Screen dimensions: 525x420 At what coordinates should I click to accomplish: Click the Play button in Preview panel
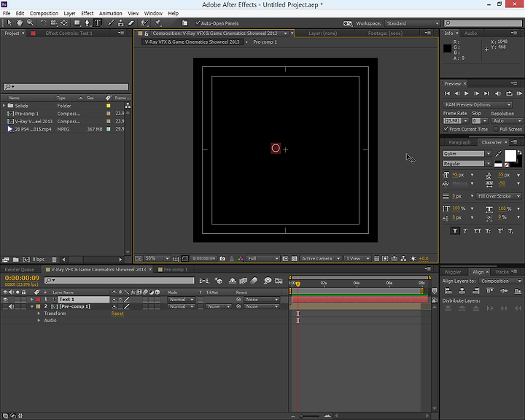pyautogui.click(x=467, y=93)
